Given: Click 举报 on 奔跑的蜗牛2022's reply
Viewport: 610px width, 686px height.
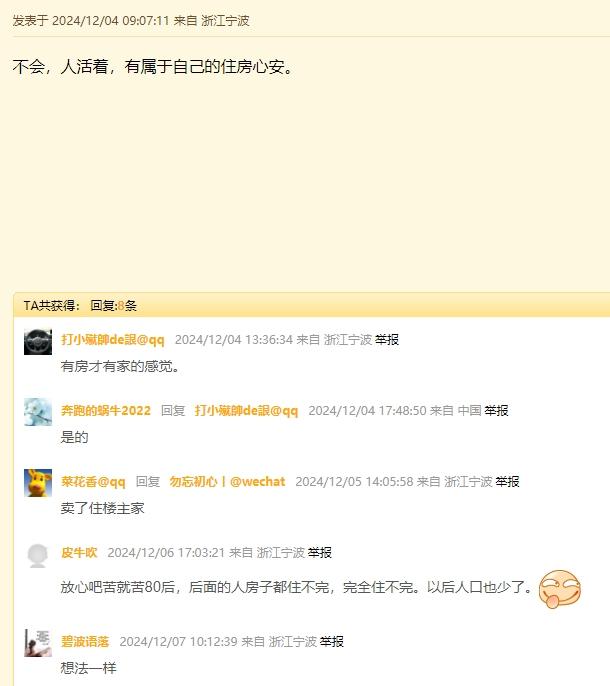Looking at the screenshot, I should coord(496,411).
